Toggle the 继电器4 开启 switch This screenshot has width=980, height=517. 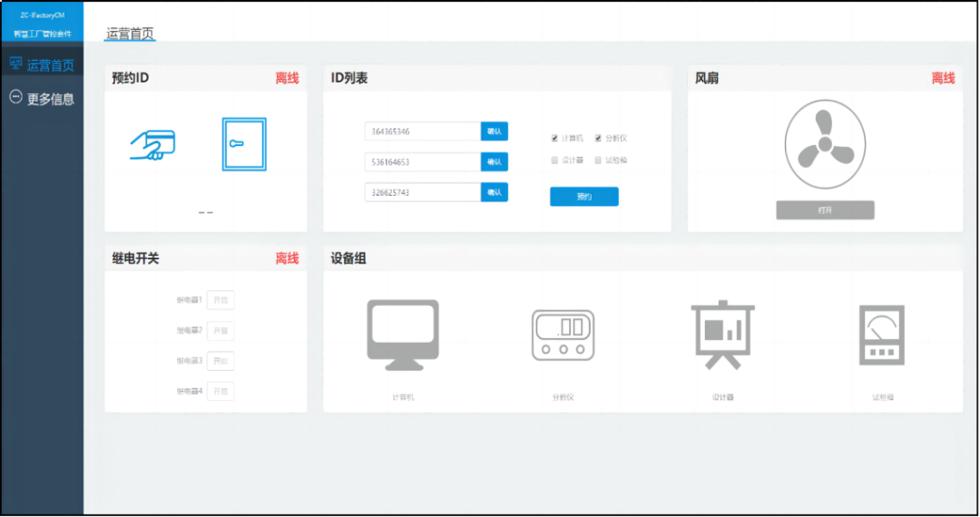pyautogui.click(x=220, y=392)
